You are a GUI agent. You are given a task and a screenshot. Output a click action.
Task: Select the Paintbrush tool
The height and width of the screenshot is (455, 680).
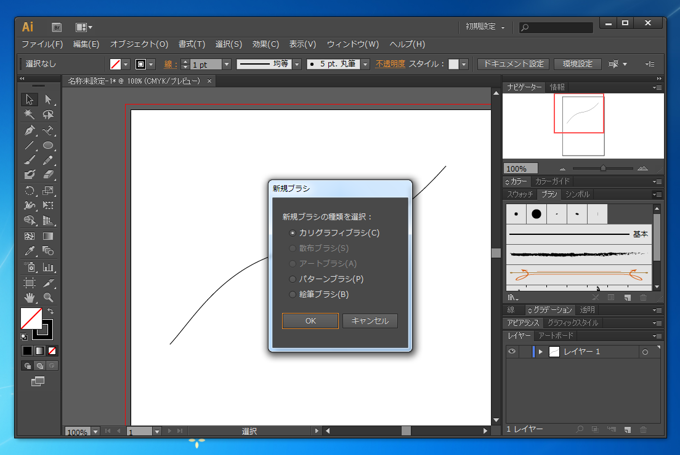[x=29, y=160]
